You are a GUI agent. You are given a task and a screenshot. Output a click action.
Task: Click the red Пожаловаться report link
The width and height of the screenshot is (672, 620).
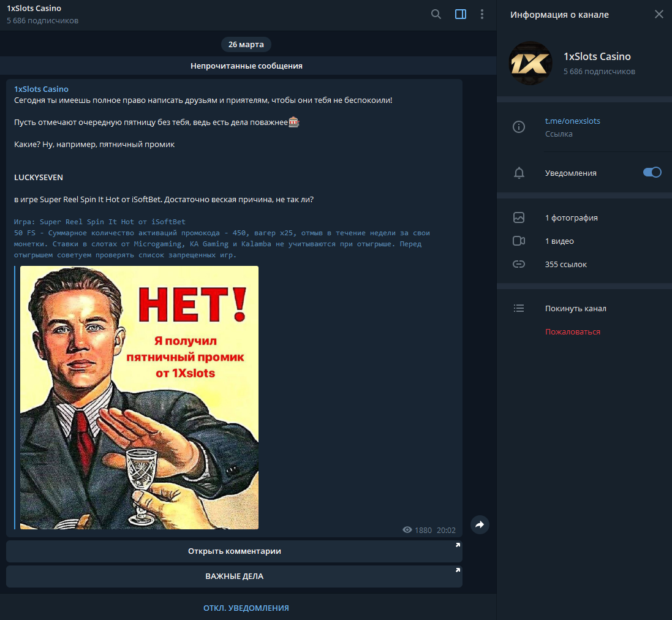(x=572, y=331)
